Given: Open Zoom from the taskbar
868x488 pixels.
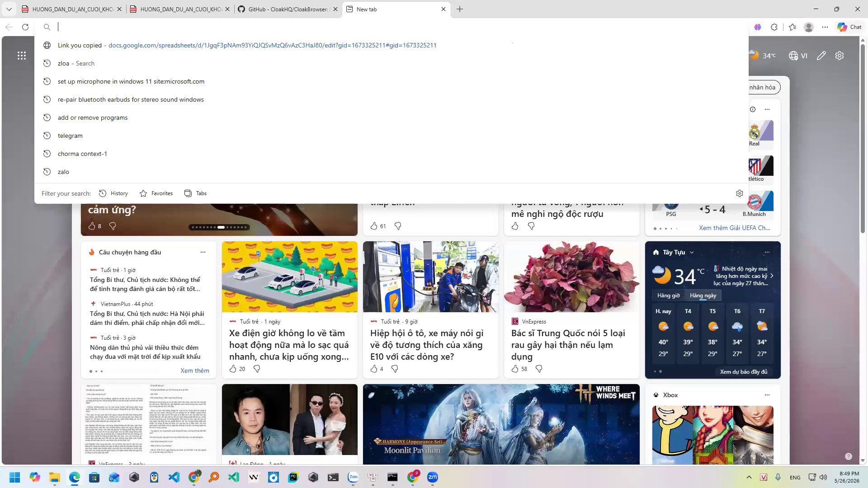Looking at the screenshot, I should point(433,477).
